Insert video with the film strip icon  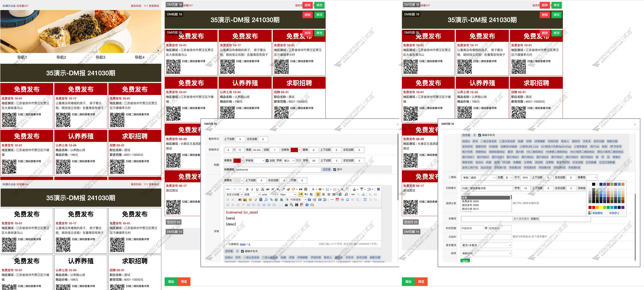261,200
